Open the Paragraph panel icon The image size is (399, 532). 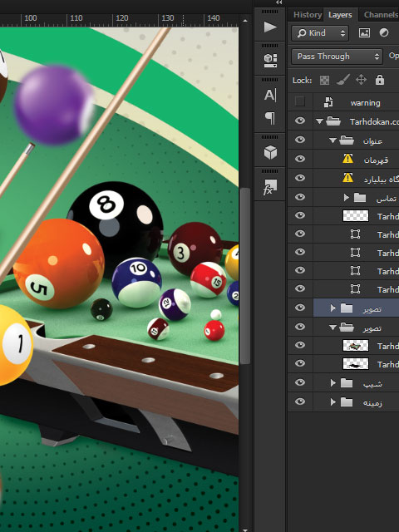(270, 118)
